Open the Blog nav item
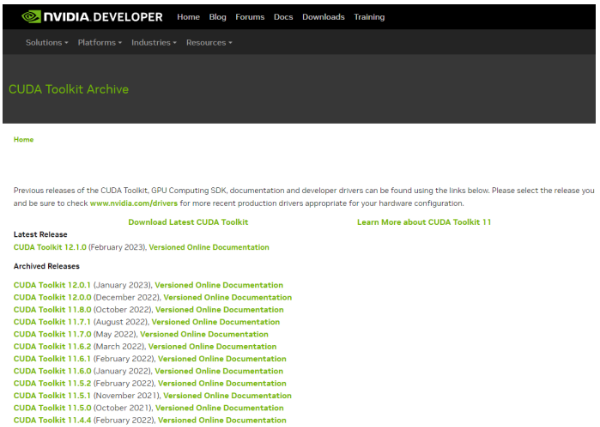 (217, 17)
